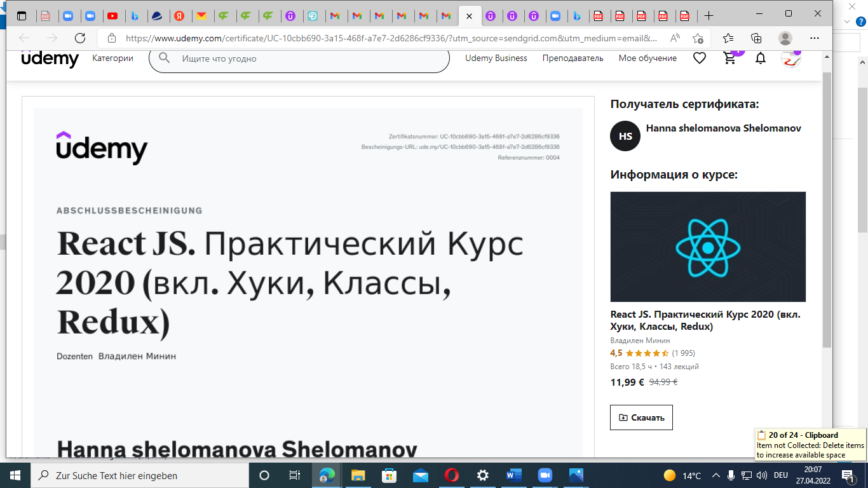Viewport: 868px width, 488px height.
Task: Click the HS recipient avatar circle
Action: point(625,136)
